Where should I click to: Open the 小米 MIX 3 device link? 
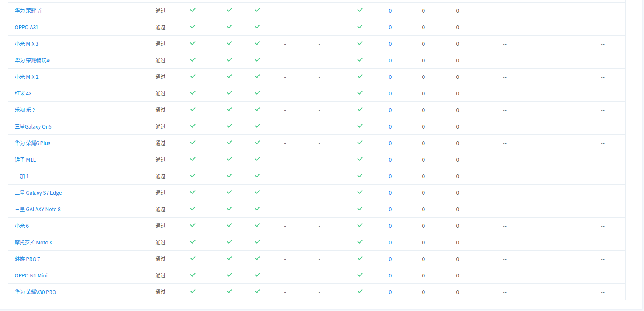27,44
